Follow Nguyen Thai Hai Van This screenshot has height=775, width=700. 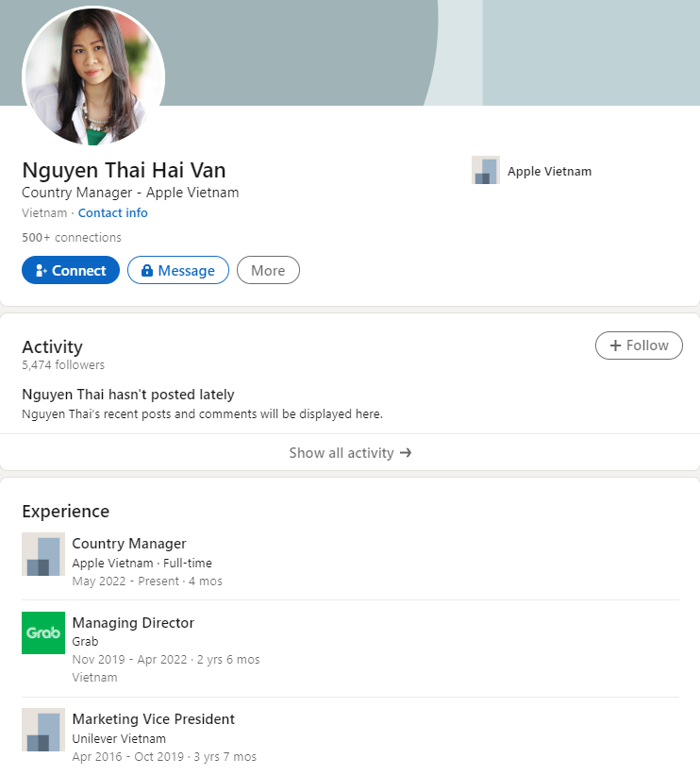tap(639, 345)
